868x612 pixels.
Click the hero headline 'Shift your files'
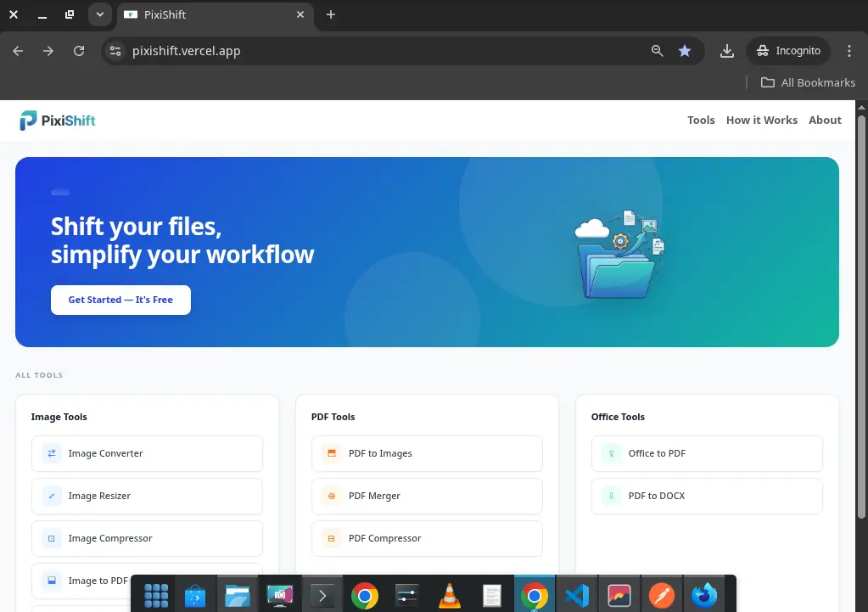pos(136,227)
